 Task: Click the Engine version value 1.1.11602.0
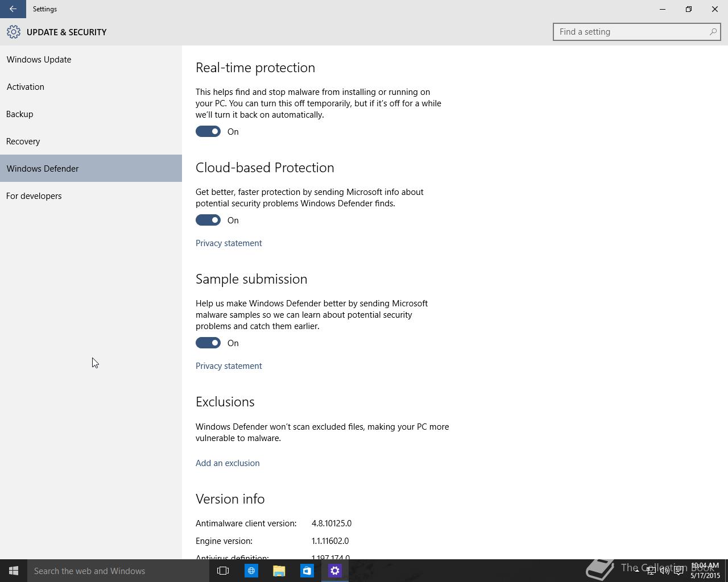coord(330,541)
